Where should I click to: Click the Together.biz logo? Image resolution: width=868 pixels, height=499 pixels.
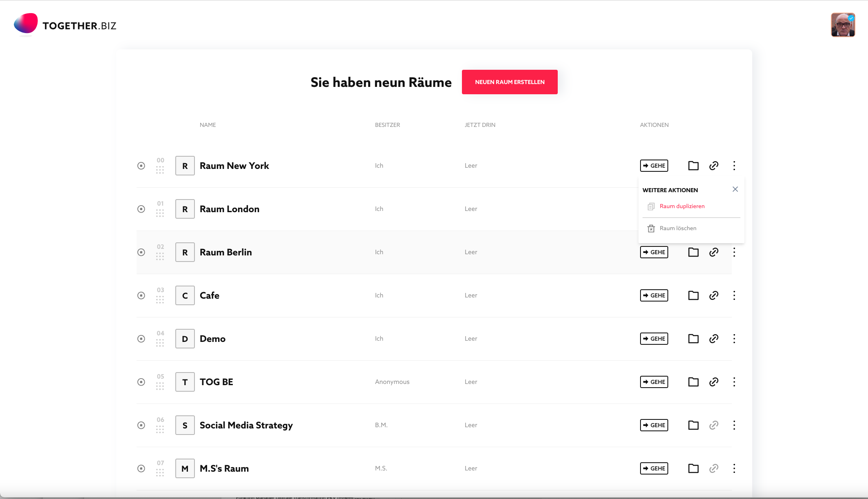pyautogui.click(x=65, y=25)
